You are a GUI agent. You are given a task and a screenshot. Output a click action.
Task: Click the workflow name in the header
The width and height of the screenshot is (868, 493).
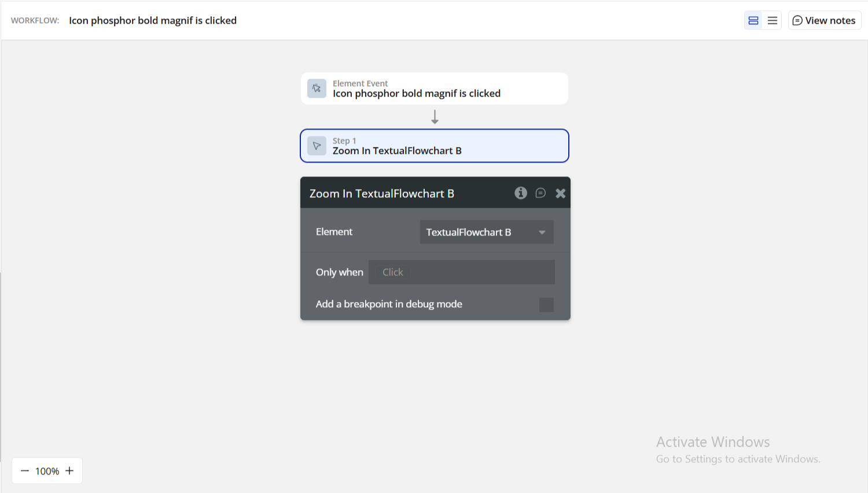coord(153,21)
